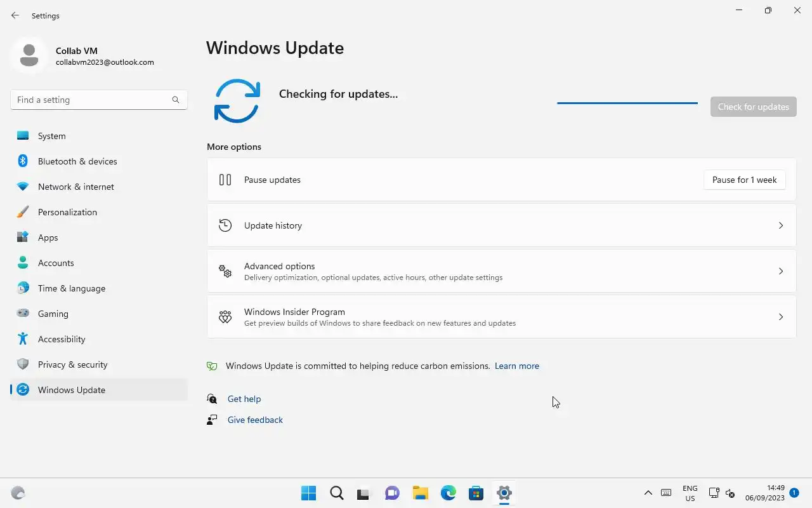Open the Start menu from taskbar
The width and height of the screenshot is (812, 508).
click(308, 493)
